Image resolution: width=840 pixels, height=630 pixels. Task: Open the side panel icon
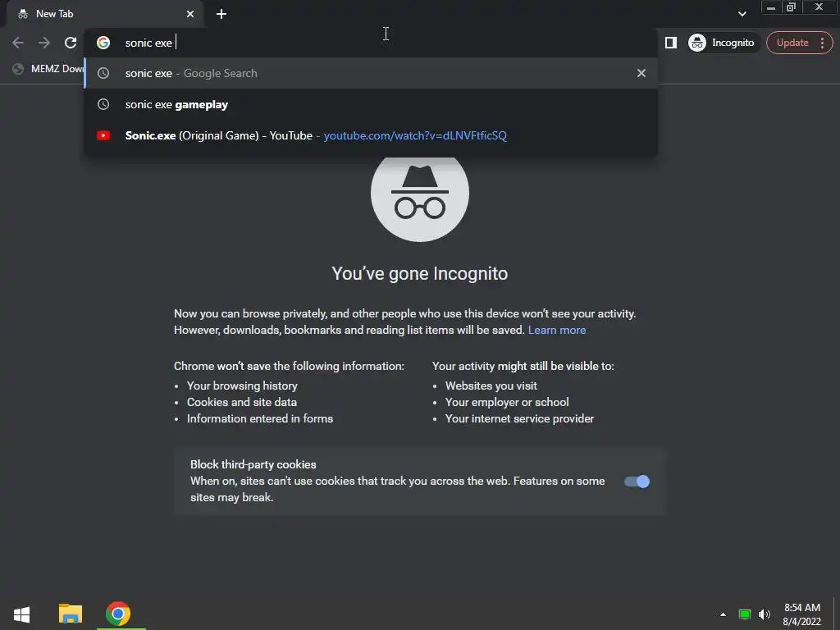click(x=671, y=43)
